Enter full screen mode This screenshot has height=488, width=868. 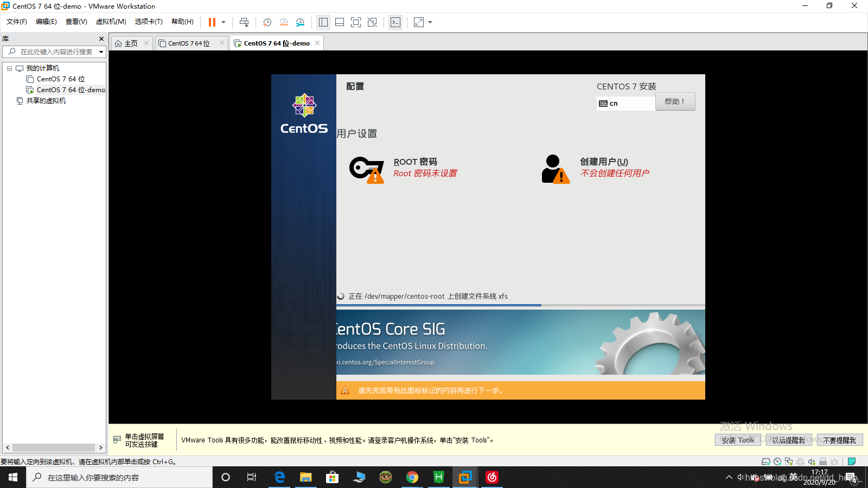(x=356, y=22)
